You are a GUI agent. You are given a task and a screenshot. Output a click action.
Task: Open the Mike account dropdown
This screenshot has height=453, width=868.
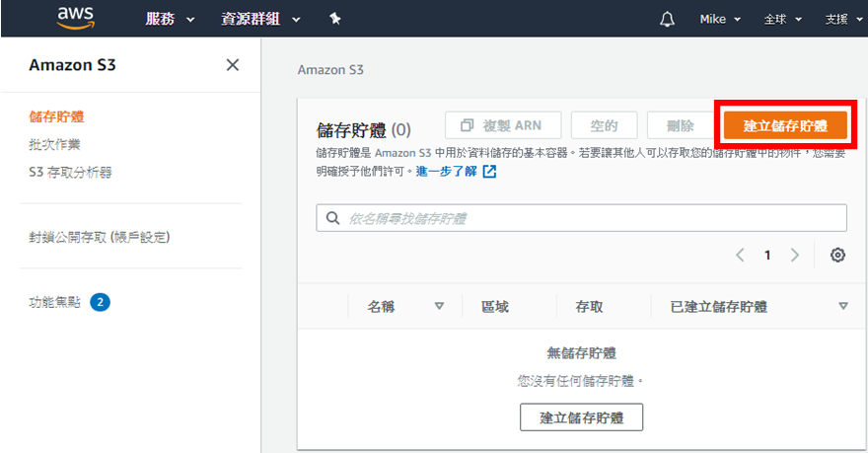click(720, 20)
